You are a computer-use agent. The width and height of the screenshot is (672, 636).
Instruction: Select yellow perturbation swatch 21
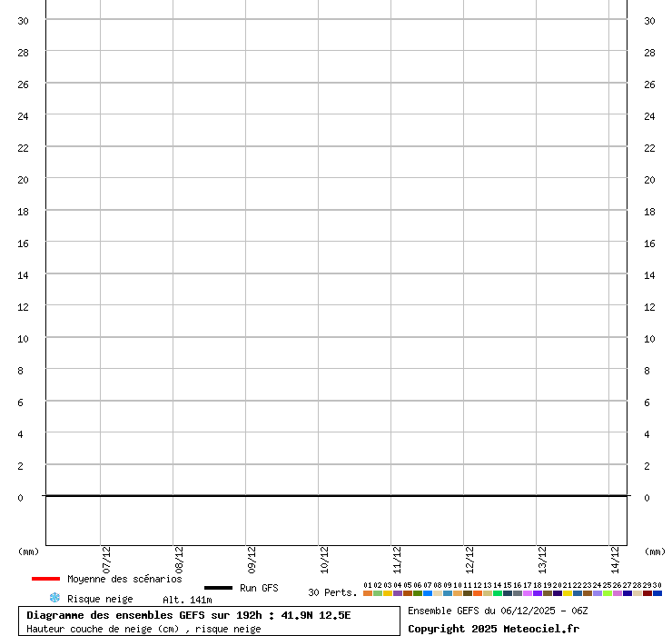pyautogui.click(x=568, y=593)
